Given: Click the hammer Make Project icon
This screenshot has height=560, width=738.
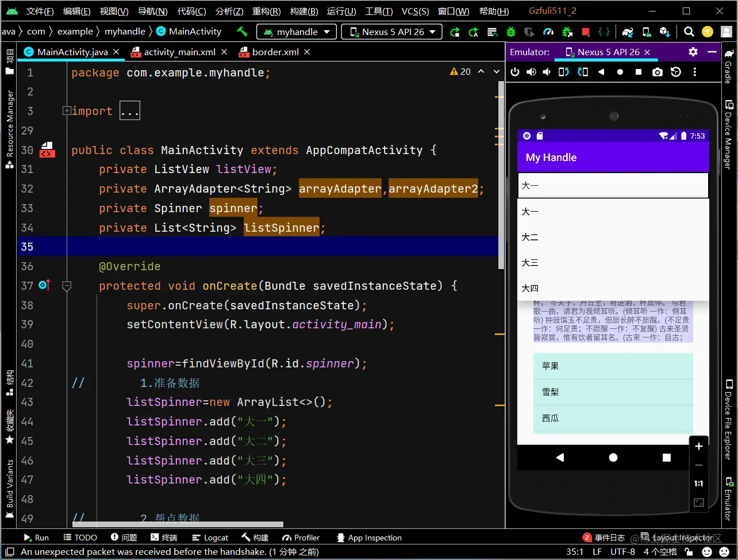Looking at the screenshot, I should point(242,32).
